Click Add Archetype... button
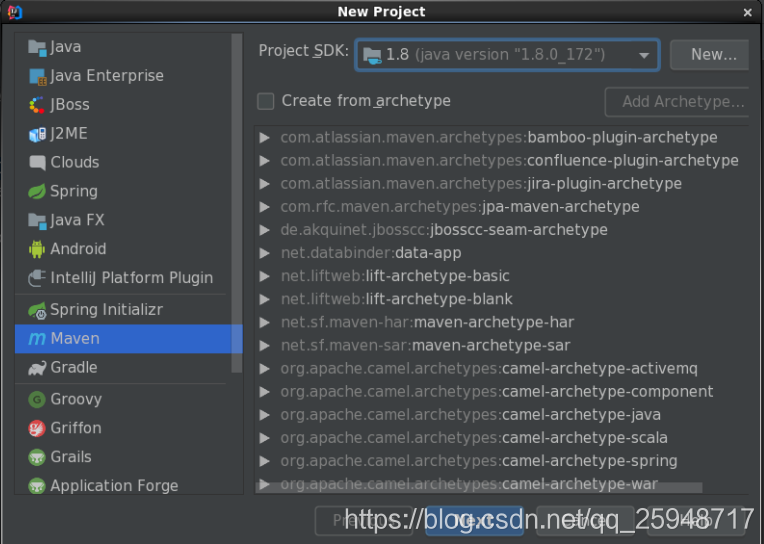The height and width of the screenshot is (544, 764). 677,102
